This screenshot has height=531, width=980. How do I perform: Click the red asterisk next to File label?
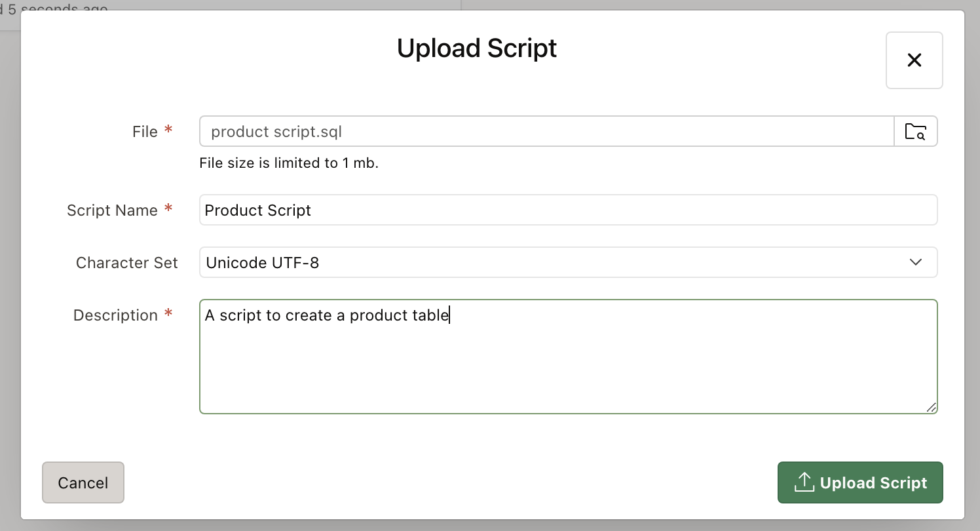click(x=168, y=130)
